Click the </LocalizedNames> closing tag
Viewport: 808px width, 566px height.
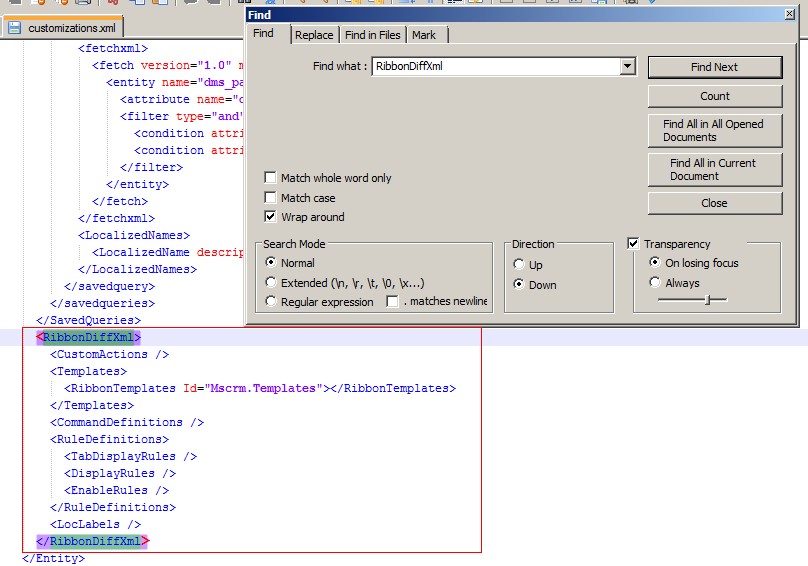coord(137,269)
